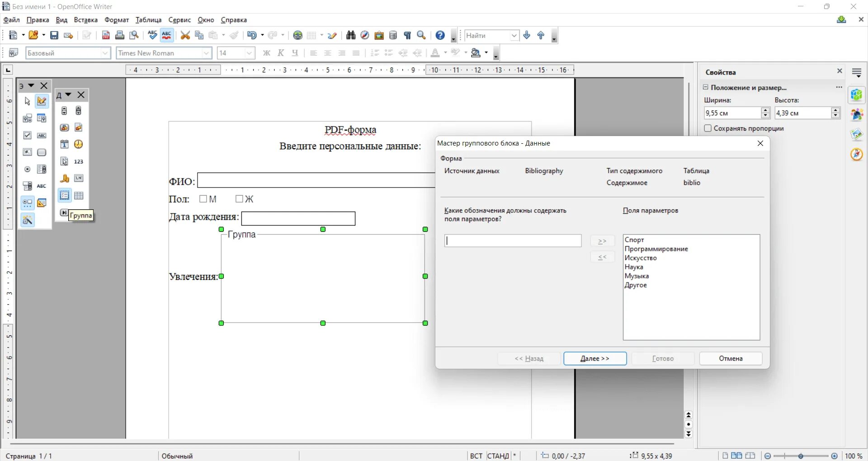This screenshot has width=868, height=461.
Task: Open Find & Replace binoculars icon
Action: [x=351, y=35]
